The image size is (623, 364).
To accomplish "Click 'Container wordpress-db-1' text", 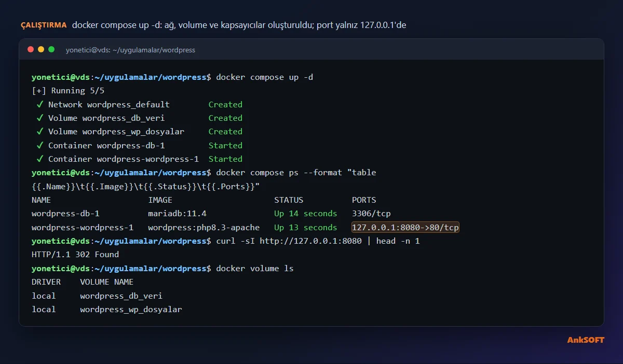I will point(106,145).
